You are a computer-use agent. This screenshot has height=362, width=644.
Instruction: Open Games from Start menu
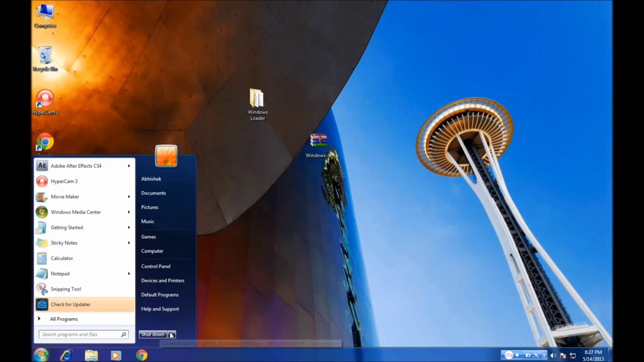coord(148,237)
